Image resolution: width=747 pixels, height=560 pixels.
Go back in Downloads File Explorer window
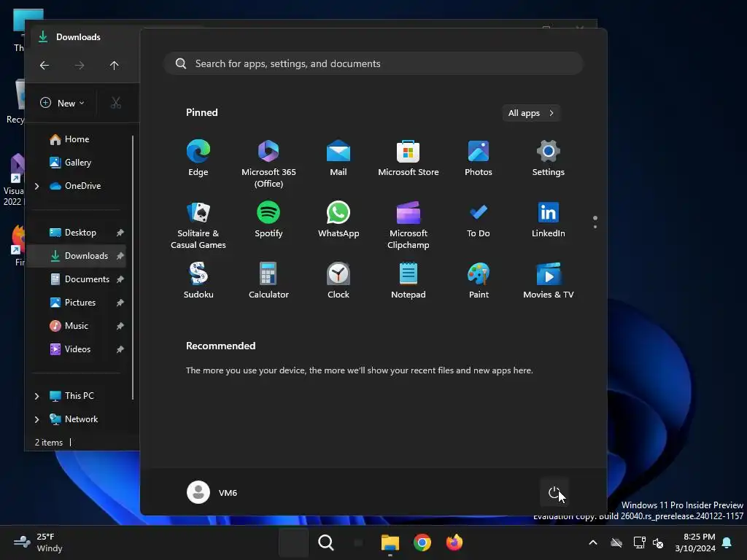(44, 65)
